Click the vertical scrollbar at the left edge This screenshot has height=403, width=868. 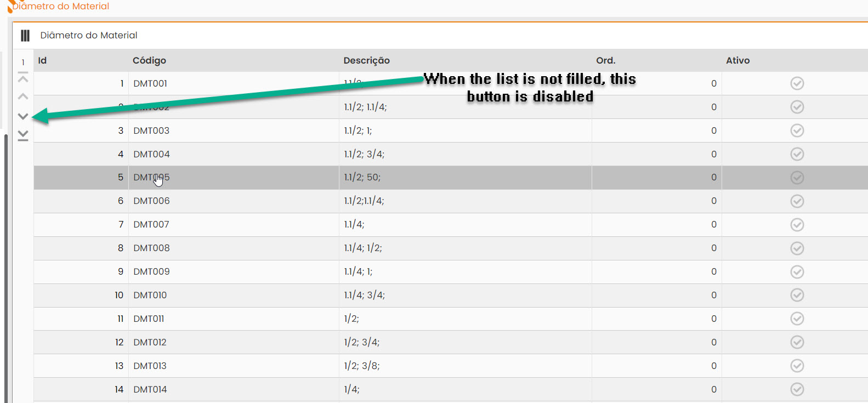(x=6, y=269)
